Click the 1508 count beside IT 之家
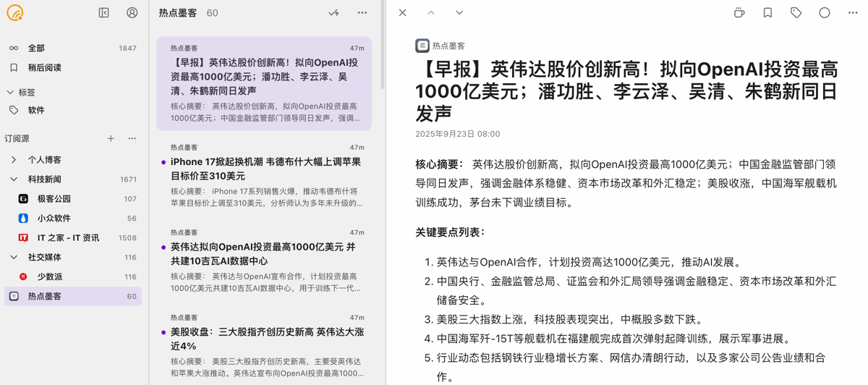The width and height of the screenshot is (868, 385). [x=127, y=237]
